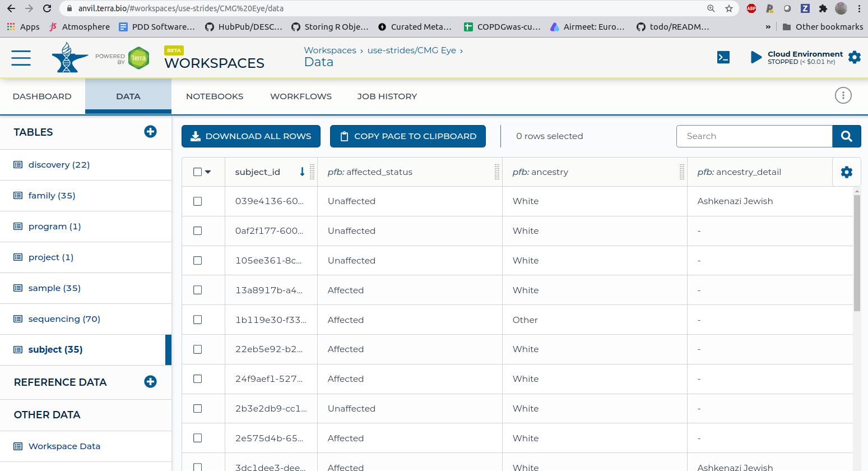Go back in browser history
868x471 pixels.
(x=11, y=8)
